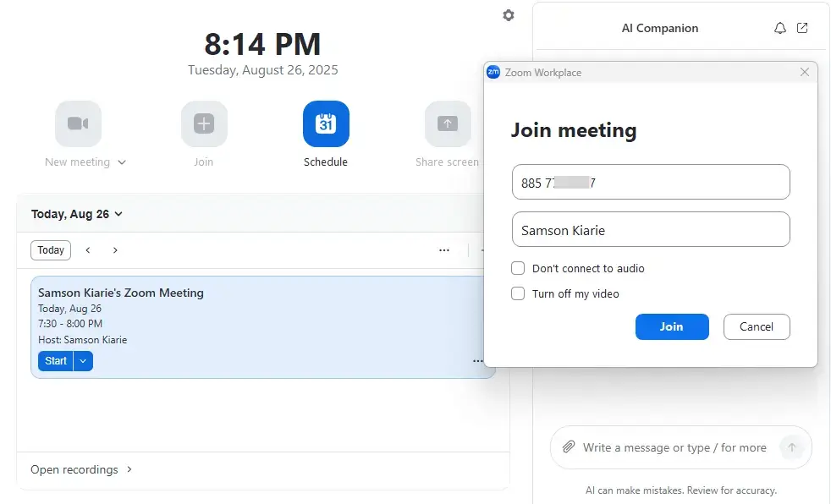
Task: Cancel the Join meeting dialog
Action: [756, 326]
